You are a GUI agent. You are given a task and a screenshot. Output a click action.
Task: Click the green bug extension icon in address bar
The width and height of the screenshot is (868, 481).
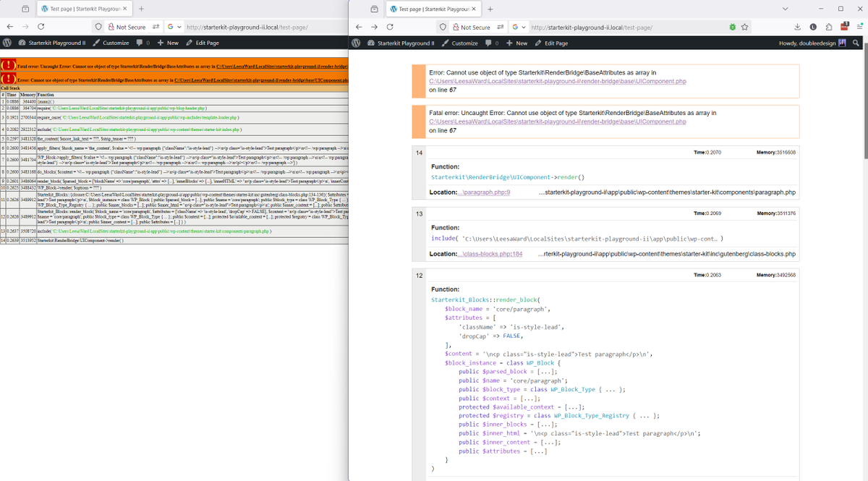click(732, 27)
